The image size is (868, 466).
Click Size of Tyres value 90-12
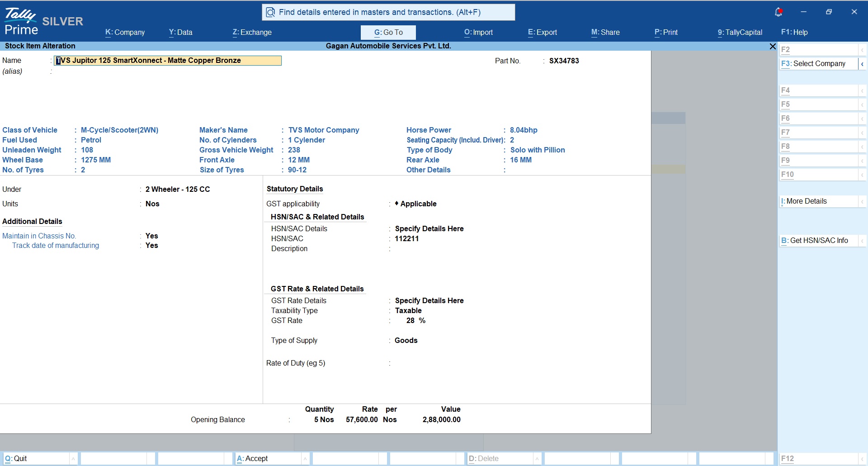tap(297, 170)
